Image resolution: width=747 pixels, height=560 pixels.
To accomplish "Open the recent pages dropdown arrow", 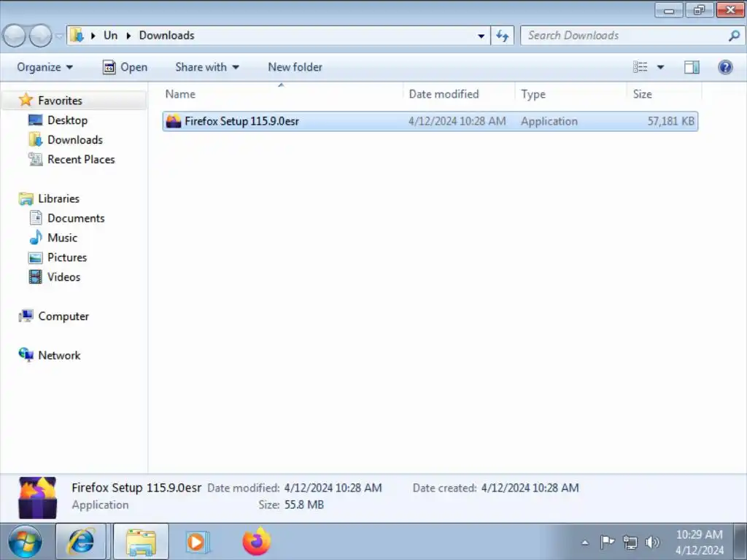I will coord(59,36).
